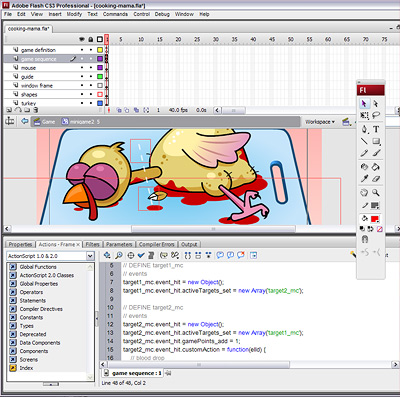The height and width of the screenshot is (397, 400).
Task: Click the Debug options icon
Action: point(175,255)
